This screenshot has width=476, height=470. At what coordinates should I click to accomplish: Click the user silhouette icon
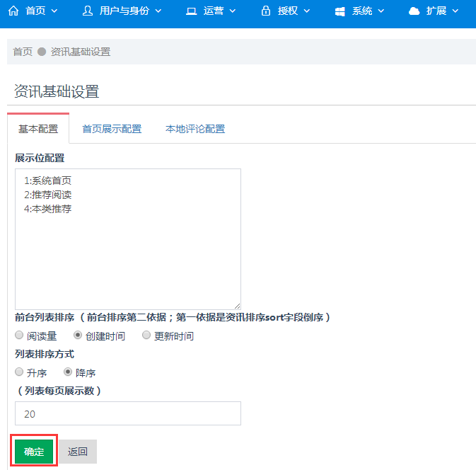[88, 11]
